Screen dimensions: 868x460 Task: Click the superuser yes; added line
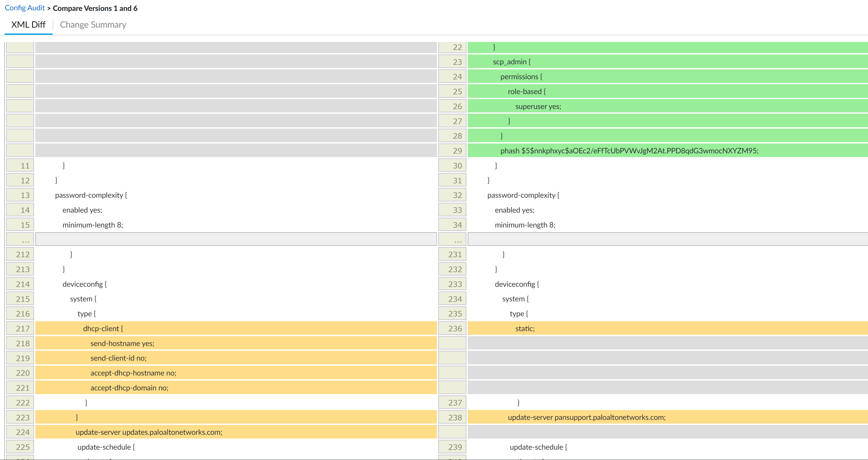[x=538, y=106]
